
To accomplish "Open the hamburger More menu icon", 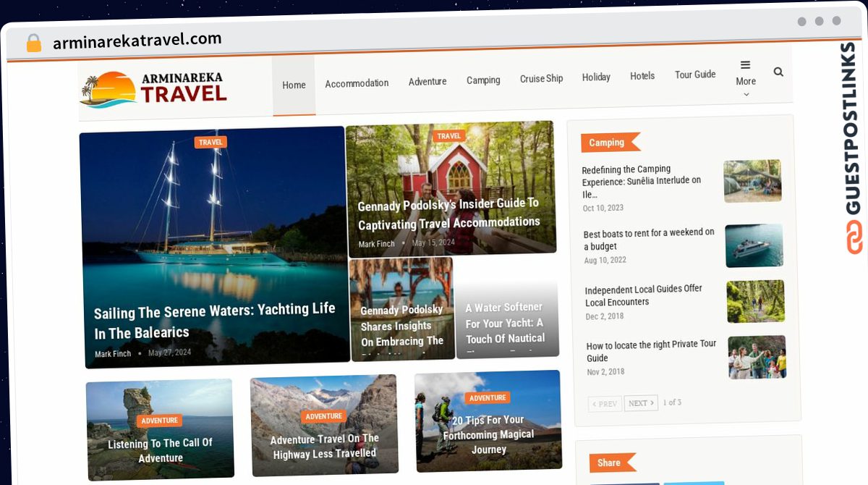I will [x=745, y=65].
